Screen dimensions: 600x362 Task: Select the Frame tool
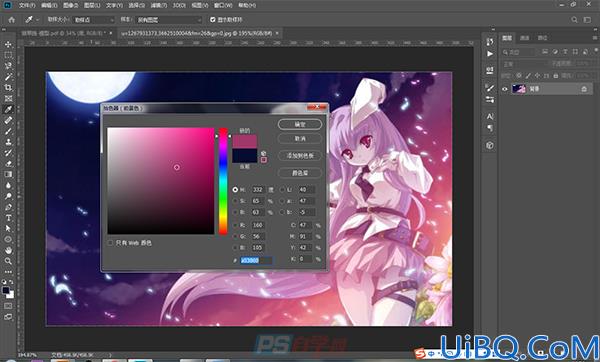point(8,99)
